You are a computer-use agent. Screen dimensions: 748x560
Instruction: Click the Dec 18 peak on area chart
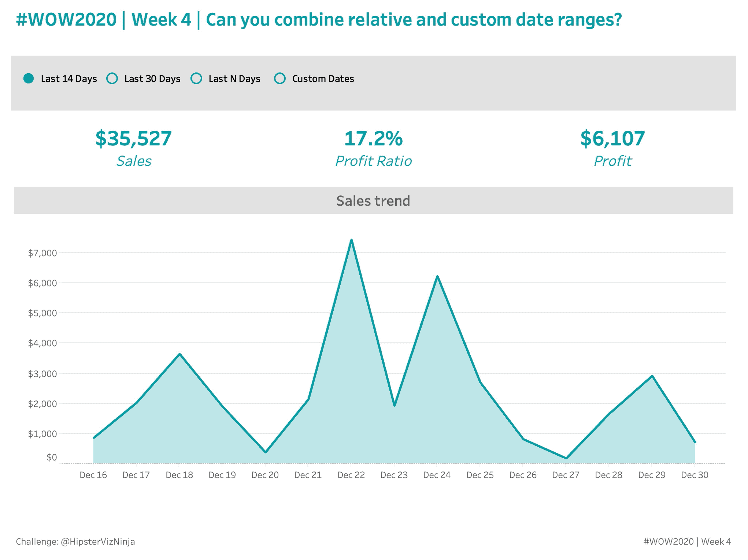(179, 354)
